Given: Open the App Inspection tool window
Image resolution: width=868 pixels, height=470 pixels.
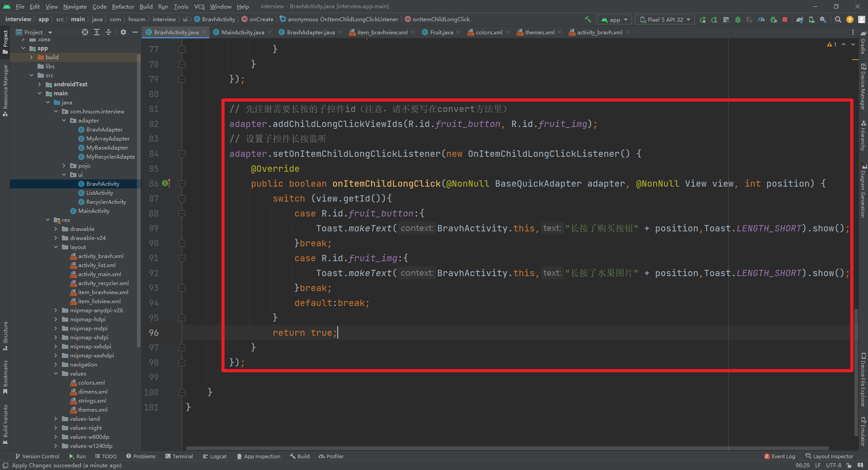Looking at the screenshot, I should pos(259,456).
